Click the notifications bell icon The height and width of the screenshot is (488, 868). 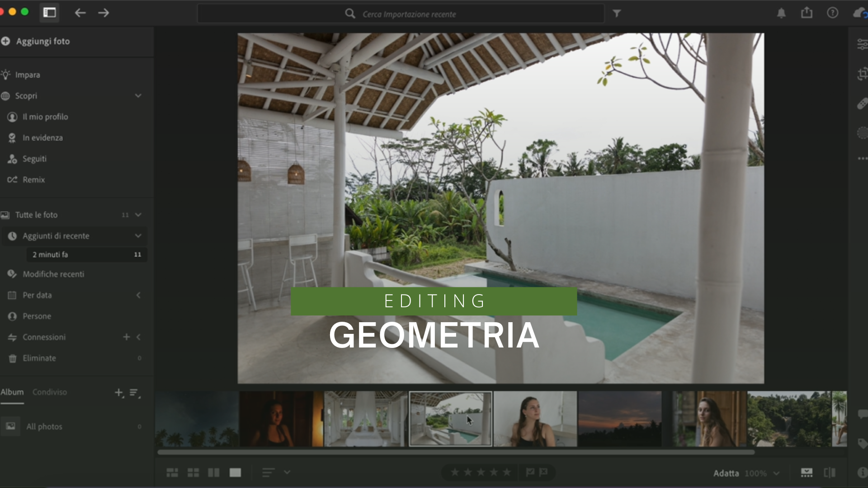click(781, 13)
